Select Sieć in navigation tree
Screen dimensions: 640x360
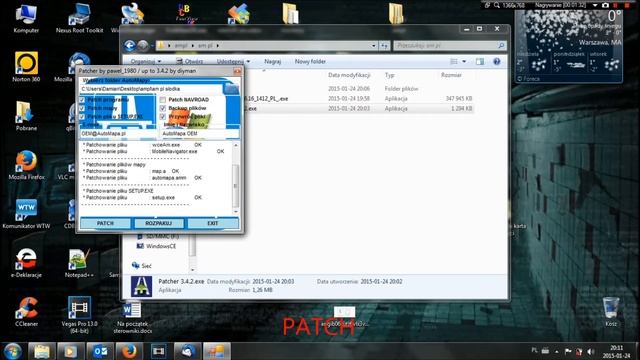(x=142, y=266)
